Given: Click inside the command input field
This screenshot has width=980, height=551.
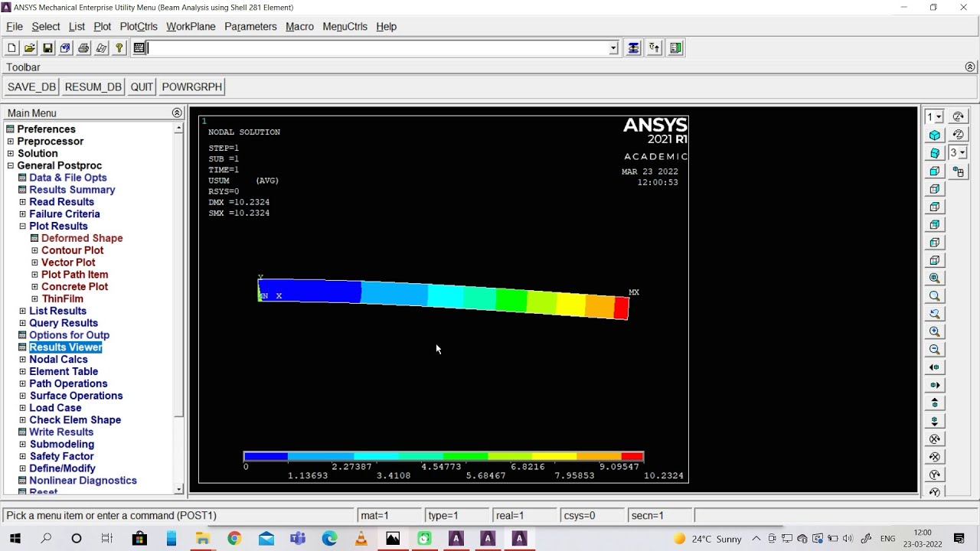Looking at the screenshot, I should click(378, 48).
